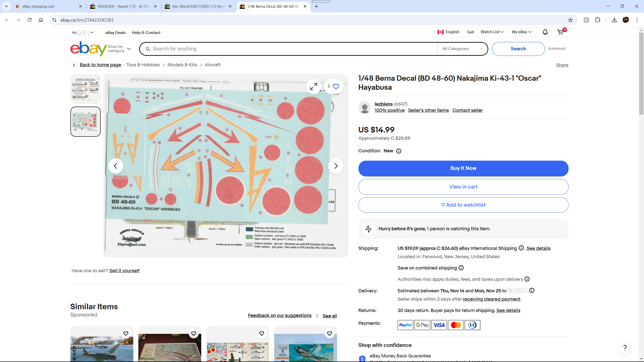Click Back to home page link
The image size is (644, 362).
pos(100,65)
